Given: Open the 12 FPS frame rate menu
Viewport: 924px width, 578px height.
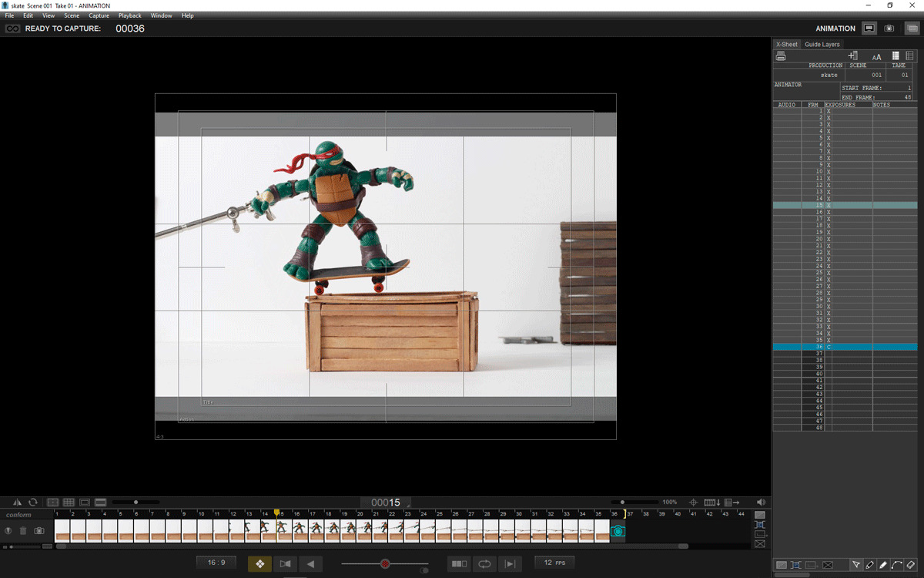Looking at the screenshot, I should [x=554, y=563].
